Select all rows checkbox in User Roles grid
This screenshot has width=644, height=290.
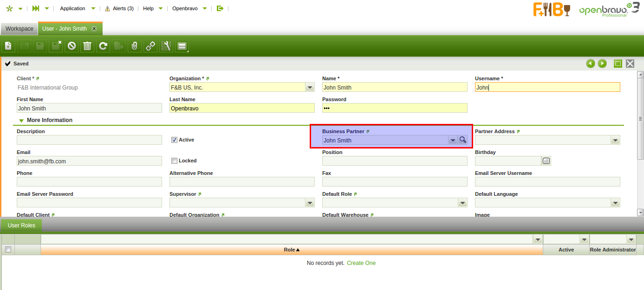8,250
